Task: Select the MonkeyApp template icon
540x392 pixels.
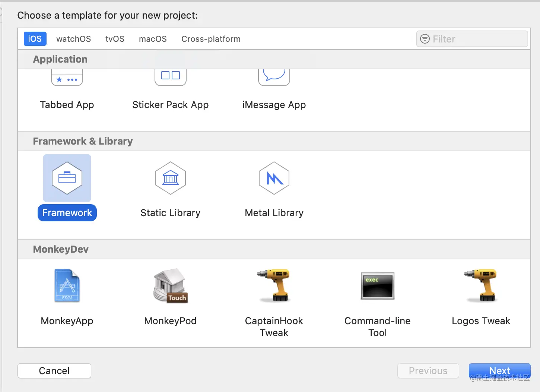Action: click(67, 285)
